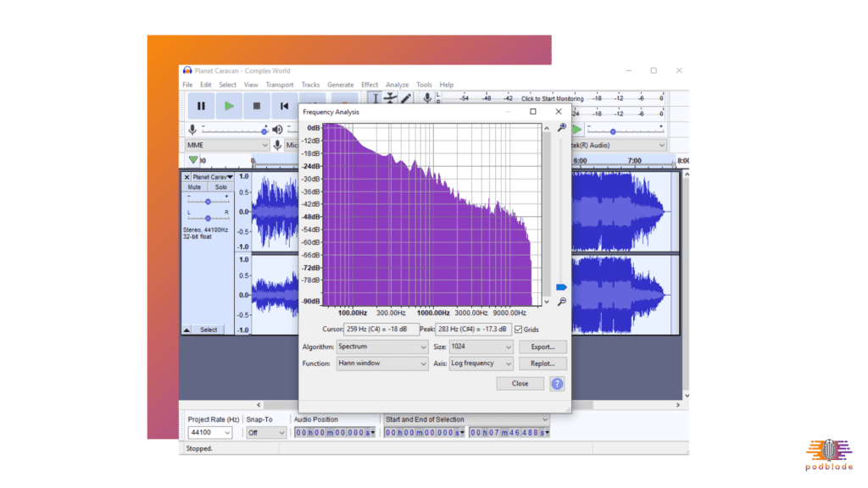Open the Generate menu

[x=341, y=85]
